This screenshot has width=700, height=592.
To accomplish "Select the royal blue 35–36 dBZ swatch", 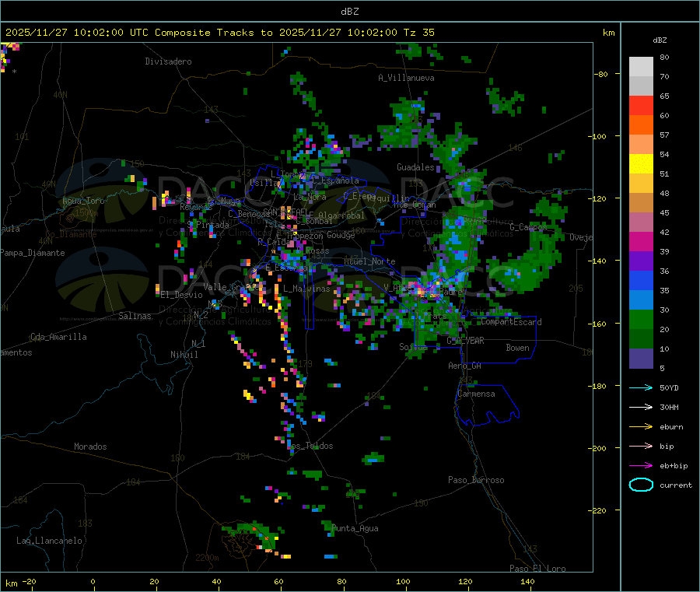I will tap(641, 281).
